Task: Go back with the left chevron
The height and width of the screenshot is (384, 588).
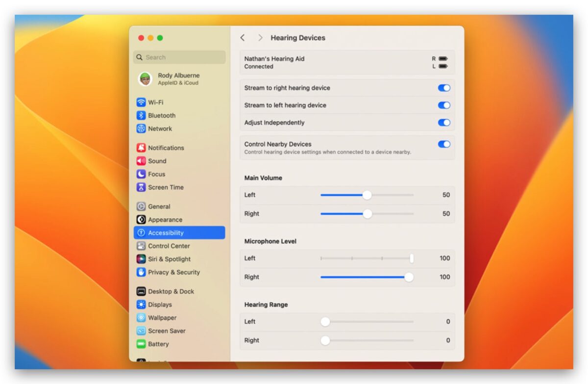Action: pyautogui.click(x=242, y=38)
